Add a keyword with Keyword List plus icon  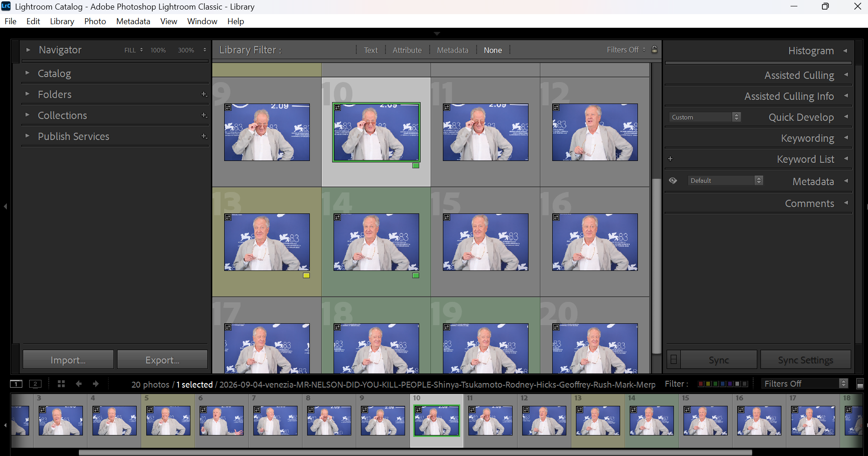tap(670, 159)
